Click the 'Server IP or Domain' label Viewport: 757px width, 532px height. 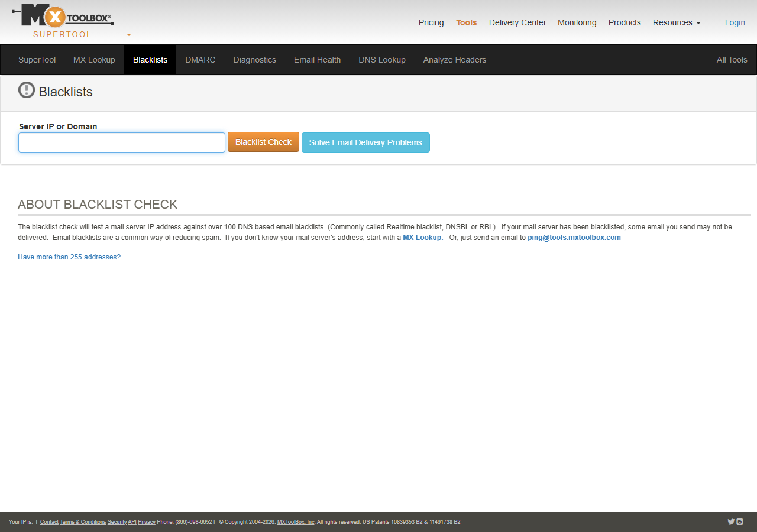click(x=58, y=126)
